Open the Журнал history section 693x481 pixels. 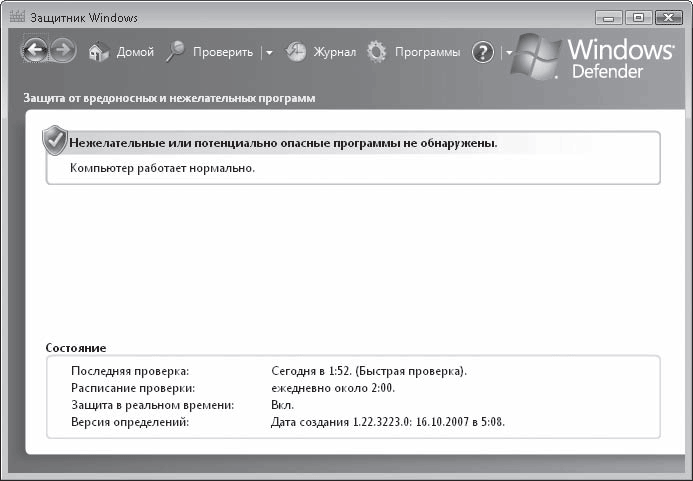click(335, 53)
